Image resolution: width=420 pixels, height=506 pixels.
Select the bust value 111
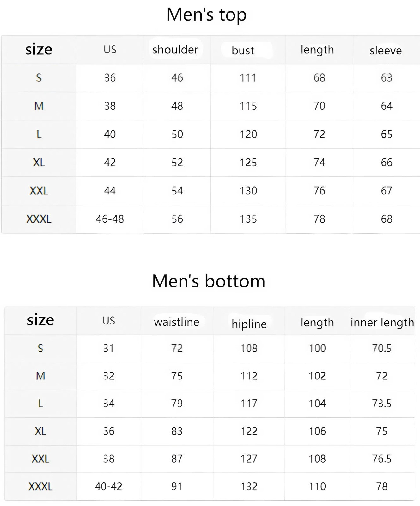click(x=248, y=78)
